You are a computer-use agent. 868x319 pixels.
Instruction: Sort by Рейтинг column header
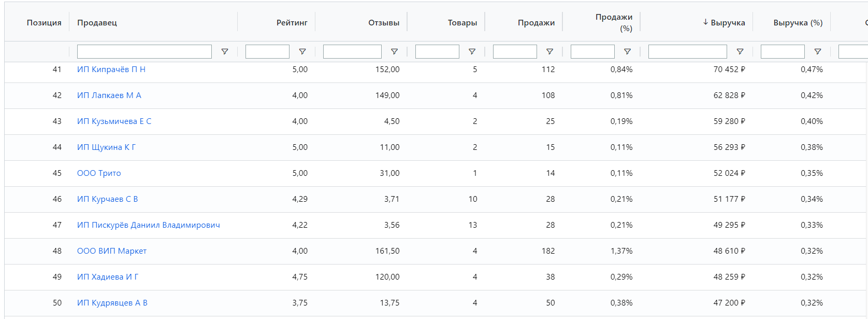pyautogui.click(x=292, y=23)
